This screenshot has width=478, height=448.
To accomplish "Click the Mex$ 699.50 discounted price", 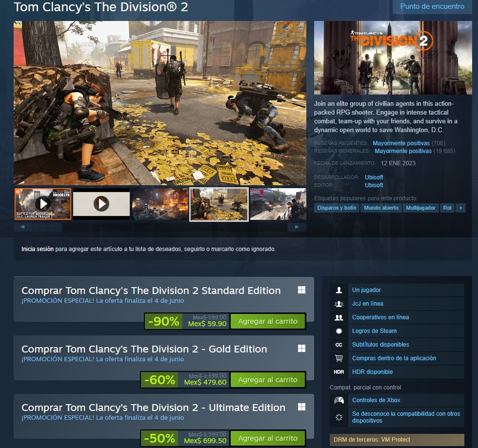I will click(205, 441).
